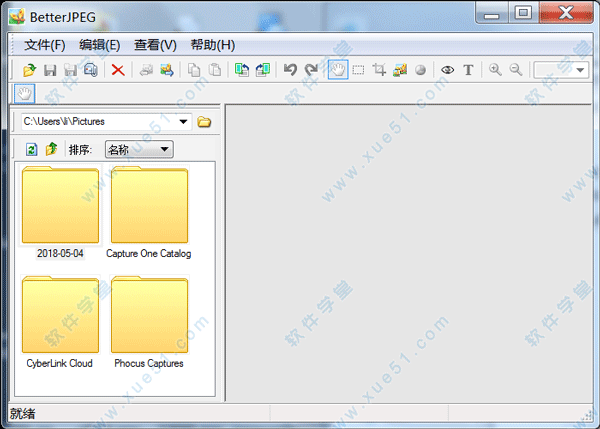Click the Print icon in the toolbar
The image size is (600, 429).
tap(146, 70)
